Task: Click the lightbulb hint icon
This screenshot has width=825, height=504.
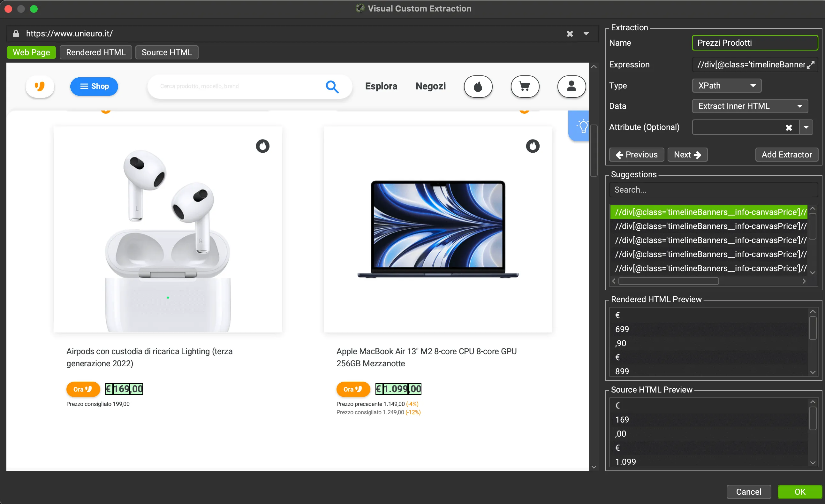Action: click(583, 126)
